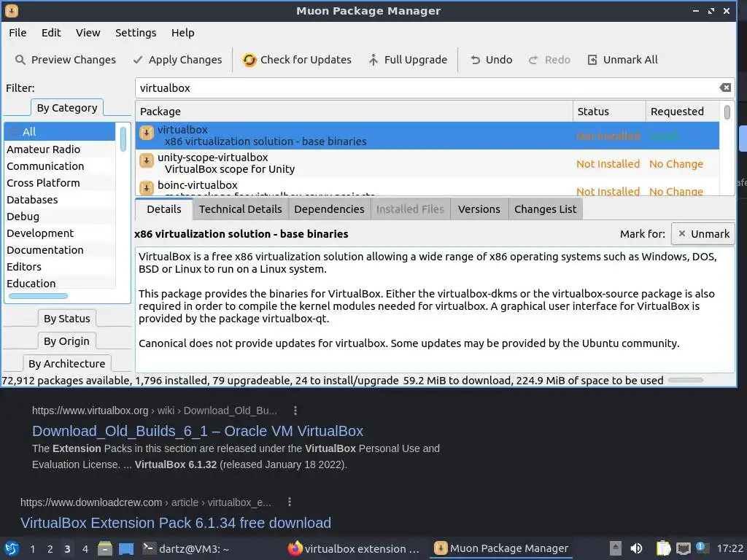Expand the By Category filter tab
This screenshot has height=560, width=747.
(66, 108)
